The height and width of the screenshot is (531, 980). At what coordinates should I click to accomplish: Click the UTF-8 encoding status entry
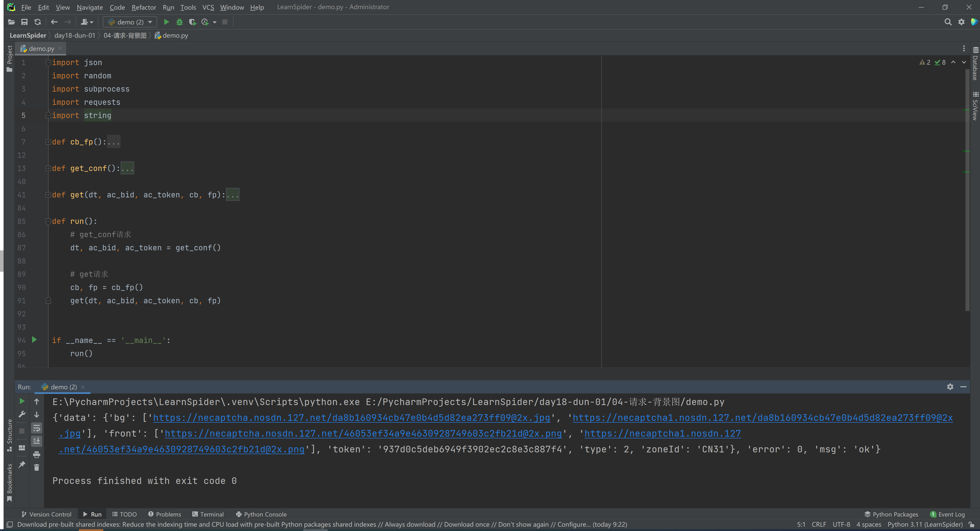click(841, 524)
